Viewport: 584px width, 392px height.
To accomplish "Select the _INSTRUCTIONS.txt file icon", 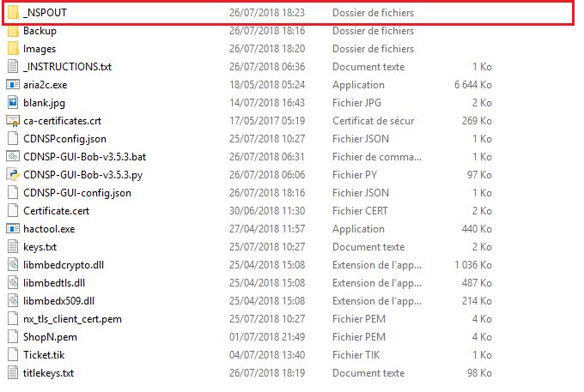I will (13, 67).
